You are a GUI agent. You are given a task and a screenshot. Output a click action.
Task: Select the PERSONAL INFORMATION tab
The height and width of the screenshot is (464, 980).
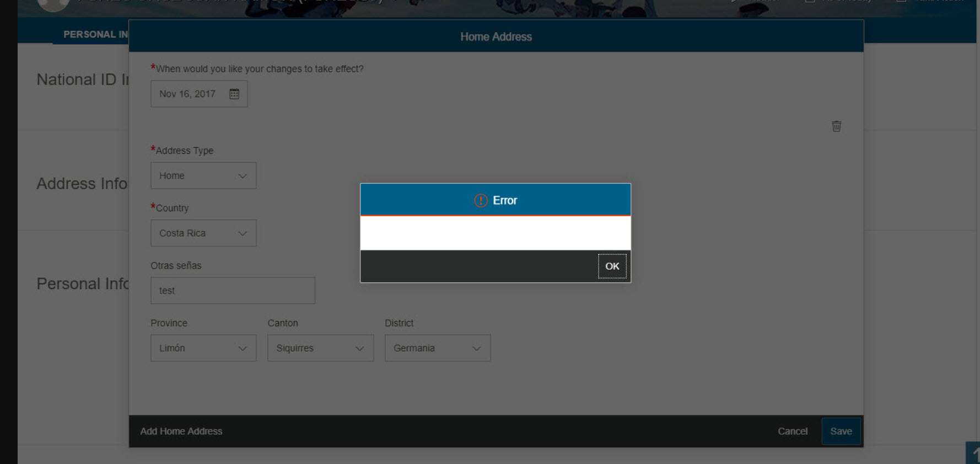[95, 34]
